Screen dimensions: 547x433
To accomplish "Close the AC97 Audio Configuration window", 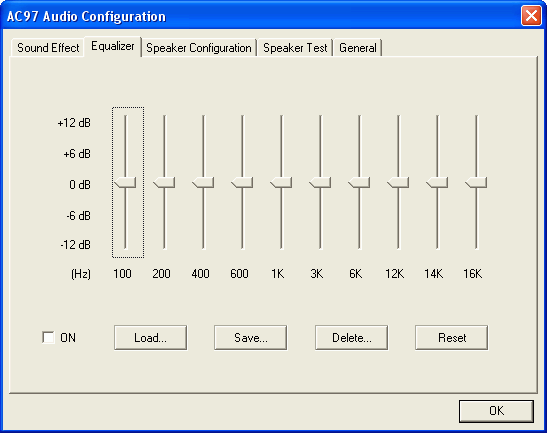I will point(531,16).
